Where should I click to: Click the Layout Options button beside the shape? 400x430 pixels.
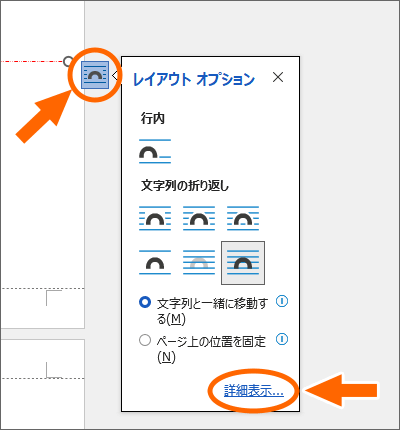pyautogui.click(x=95, y=75)
